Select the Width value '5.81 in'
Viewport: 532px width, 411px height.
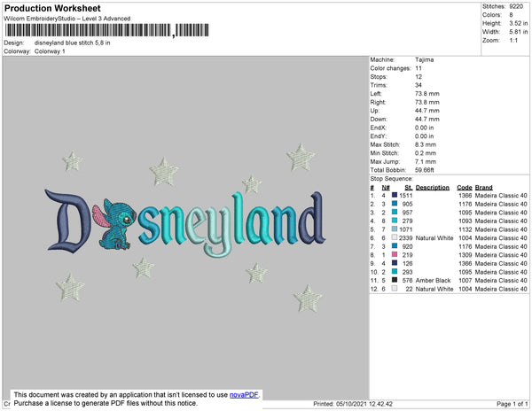[519, 32]
